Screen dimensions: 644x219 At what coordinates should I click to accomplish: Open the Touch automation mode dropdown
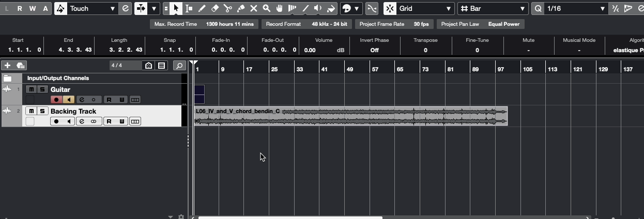[92, 8]
